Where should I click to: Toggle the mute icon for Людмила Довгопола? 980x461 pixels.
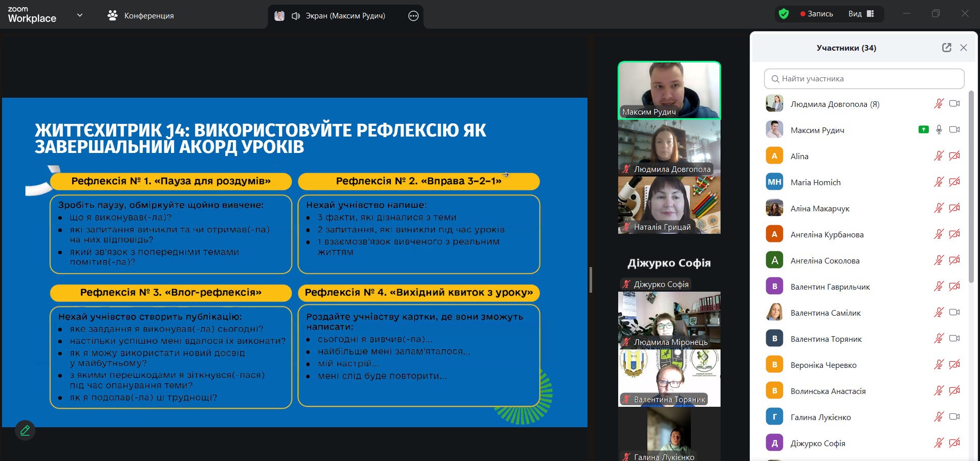click(x=939, y=104)
